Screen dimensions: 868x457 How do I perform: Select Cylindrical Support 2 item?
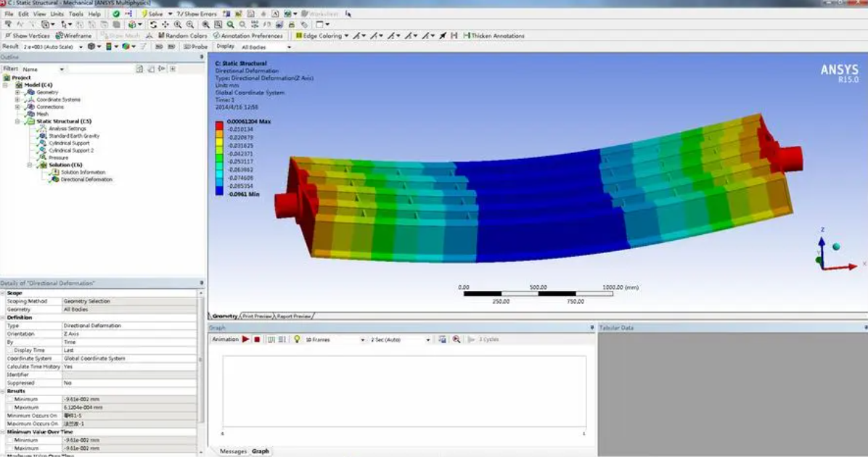(x=71, y=150)
